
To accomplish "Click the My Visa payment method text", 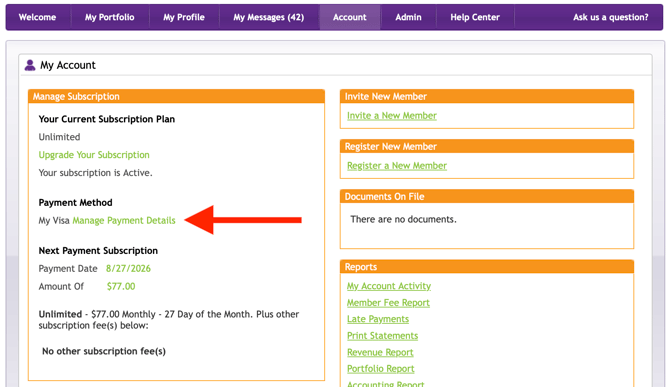I will tap(54, 220).
